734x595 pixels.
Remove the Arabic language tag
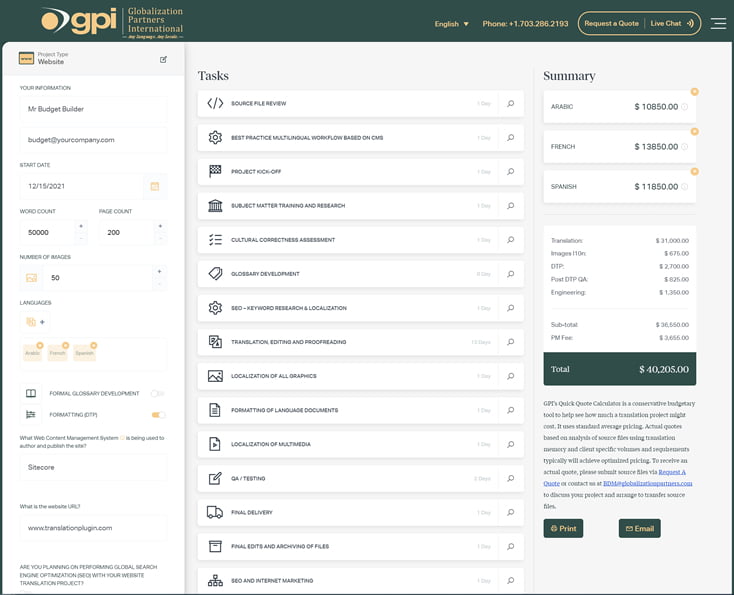[x=40, y=345]
